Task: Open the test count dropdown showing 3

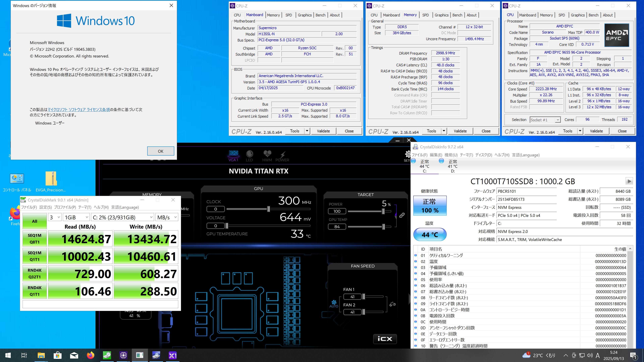Action: (55, 217)
